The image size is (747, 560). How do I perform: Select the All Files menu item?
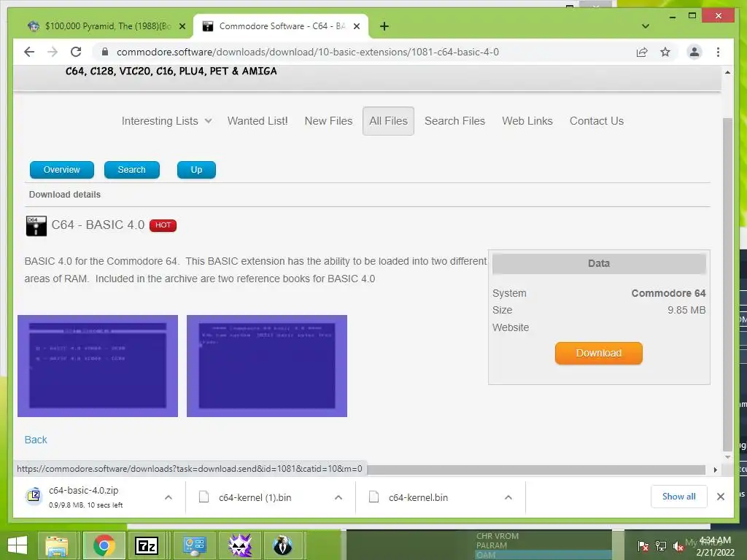388,121
